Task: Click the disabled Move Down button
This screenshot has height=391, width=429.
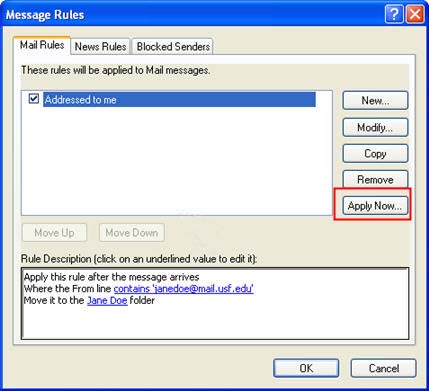Action: point(132,232)
